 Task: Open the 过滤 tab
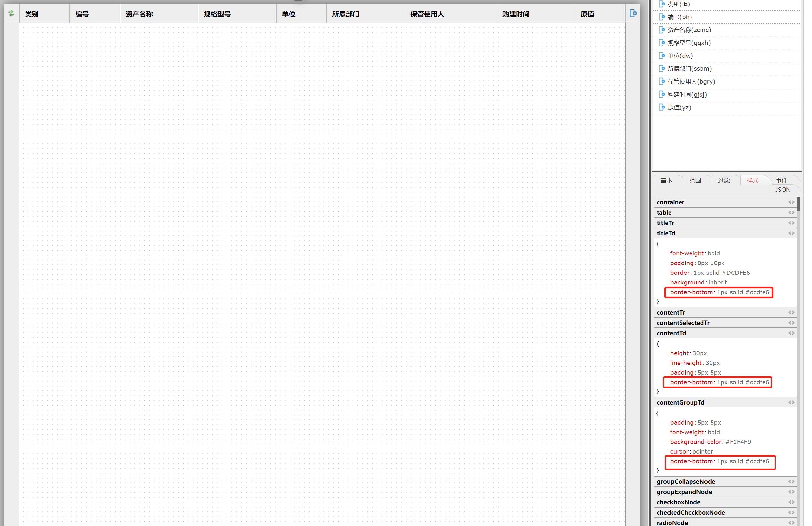(x=724, y=180)
